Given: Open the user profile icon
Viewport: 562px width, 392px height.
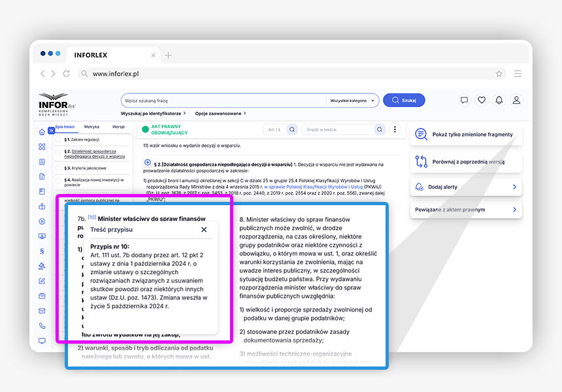Looking at the screenshot, I should (516, 100).
